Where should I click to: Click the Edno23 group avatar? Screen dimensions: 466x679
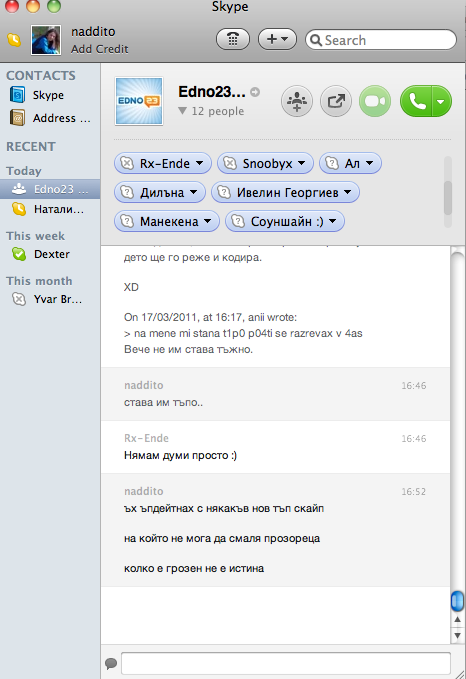pyautogui.click(x=139, y=101)
